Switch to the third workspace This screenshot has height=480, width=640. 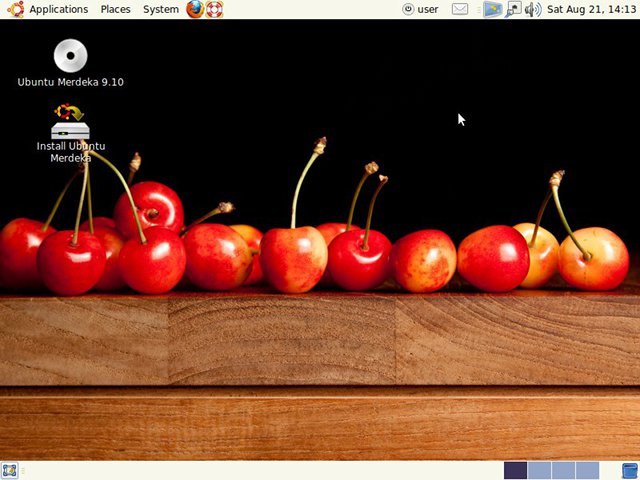[563, 471]
